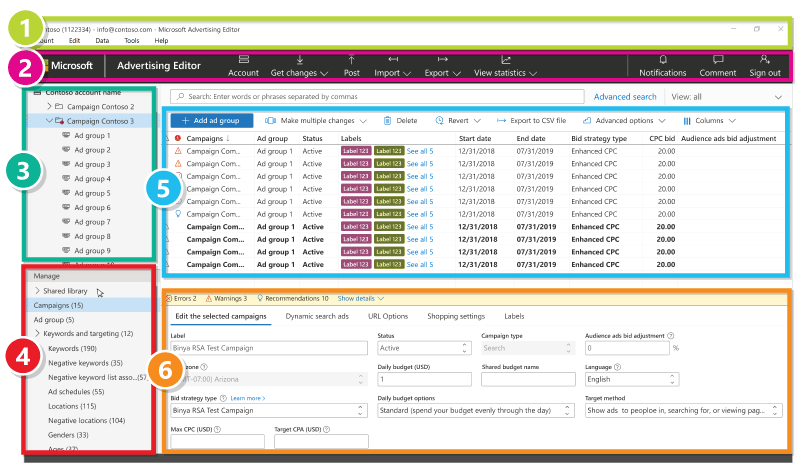Select Ad group 7 in tree

pos(92,222)
